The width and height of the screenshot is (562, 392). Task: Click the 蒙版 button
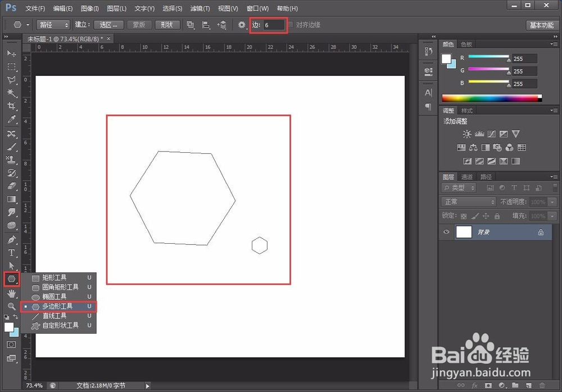coord(139,25)
